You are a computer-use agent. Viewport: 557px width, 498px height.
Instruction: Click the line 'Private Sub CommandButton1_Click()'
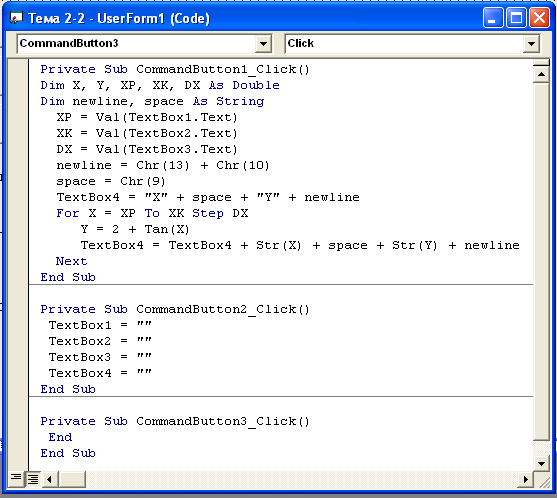pyautogui.click(x=175, y=69)
